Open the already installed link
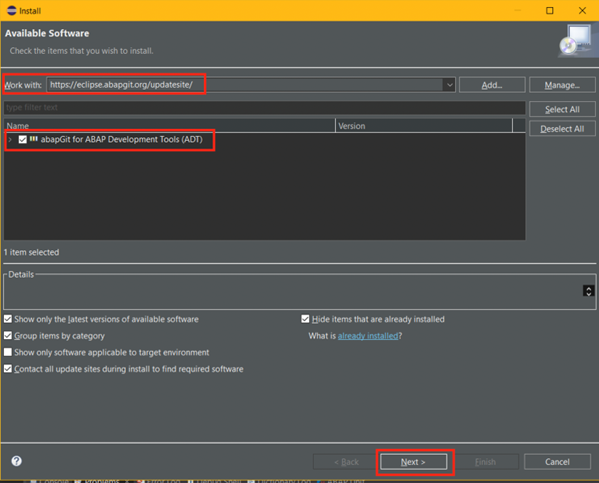This screenshot has width=599, height=483. click(368, 336)
